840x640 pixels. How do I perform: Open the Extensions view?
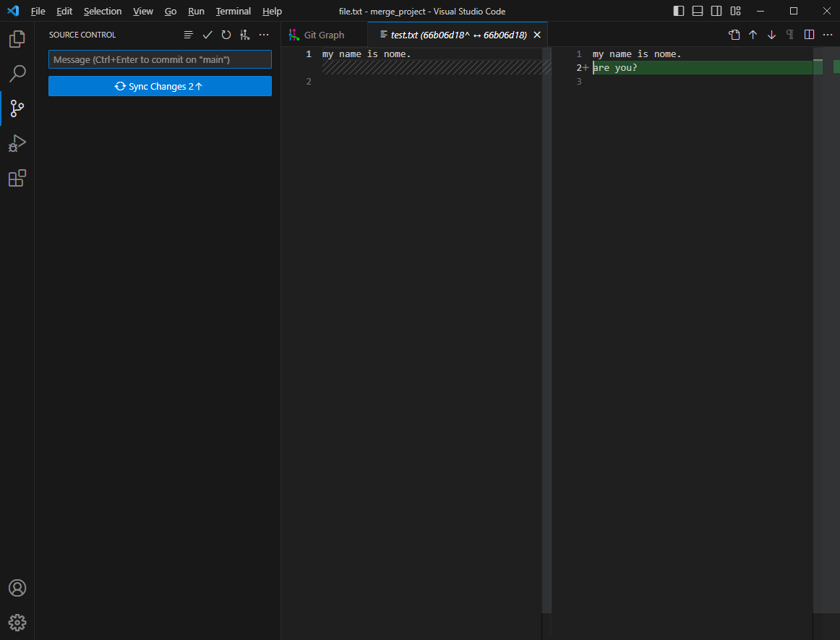click(17, 178)
